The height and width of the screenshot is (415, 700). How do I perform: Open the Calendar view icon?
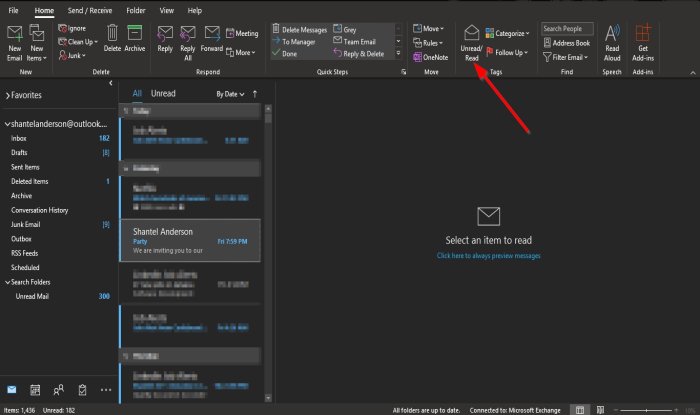click(x=35, y=390)
